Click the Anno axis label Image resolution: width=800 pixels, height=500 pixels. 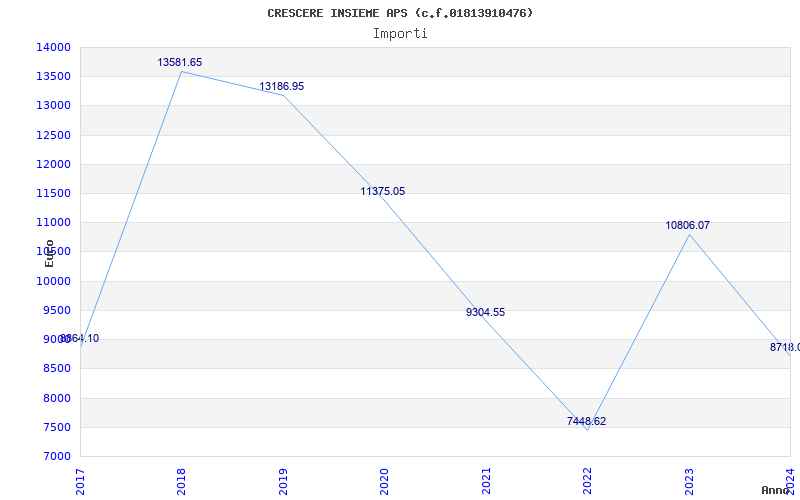coord(776,490)
